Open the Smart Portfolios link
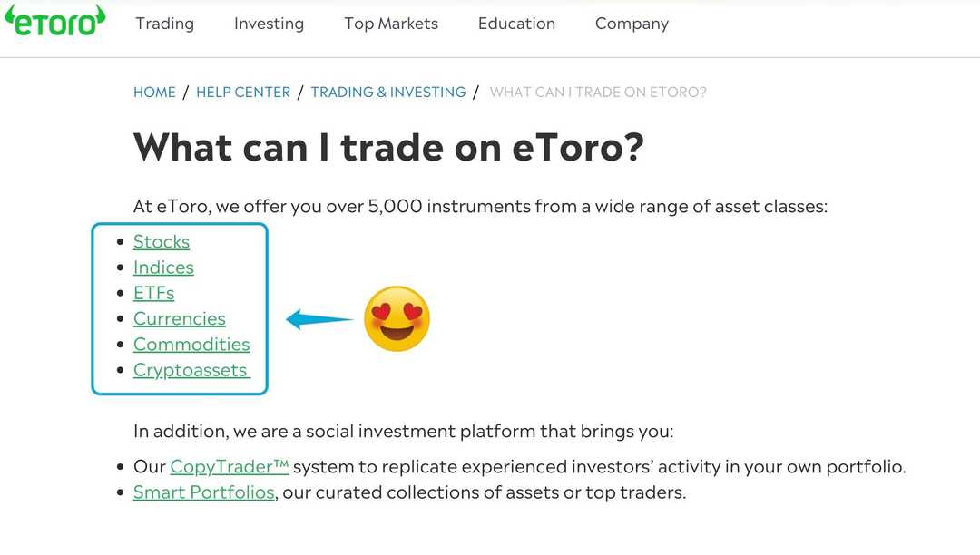 tap(203, 492)
